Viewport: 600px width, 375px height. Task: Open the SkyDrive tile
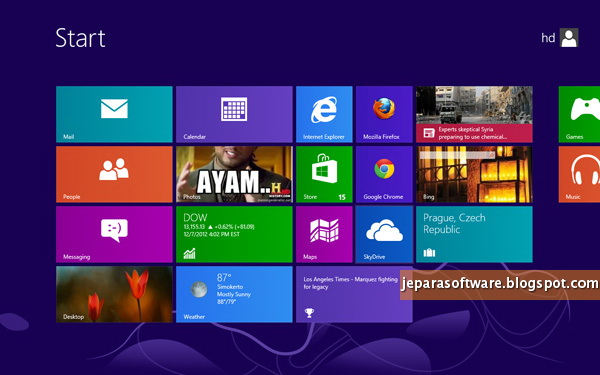(384, 234)
